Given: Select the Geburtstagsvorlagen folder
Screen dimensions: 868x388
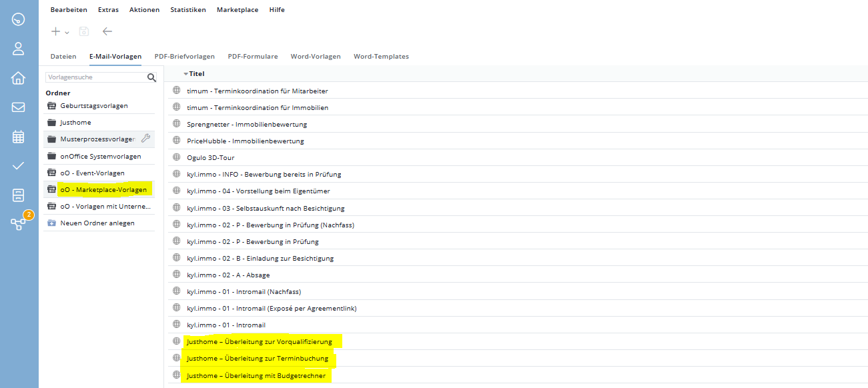Looking at the screenshot, I should 93,106.
